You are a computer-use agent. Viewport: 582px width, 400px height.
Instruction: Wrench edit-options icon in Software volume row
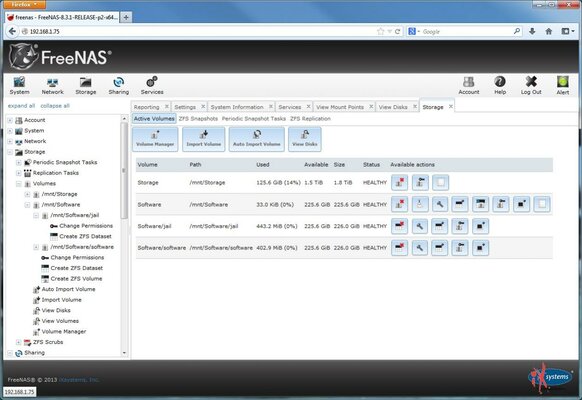(440, 204)
